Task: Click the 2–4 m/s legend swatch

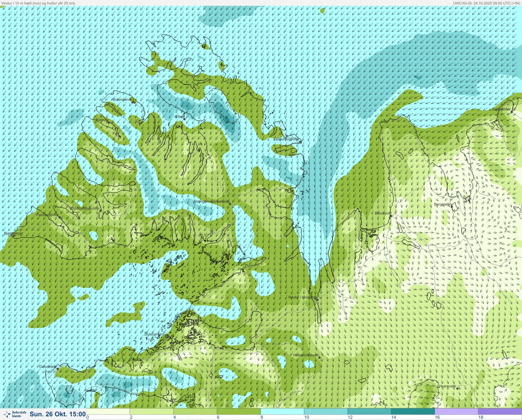Action: (152, 411)
